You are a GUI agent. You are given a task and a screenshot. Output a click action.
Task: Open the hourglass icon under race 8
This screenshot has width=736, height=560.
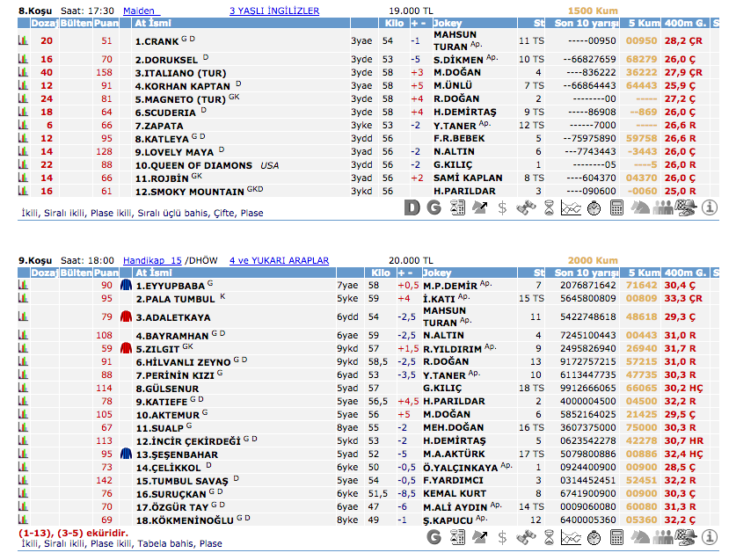click(549, 207)
